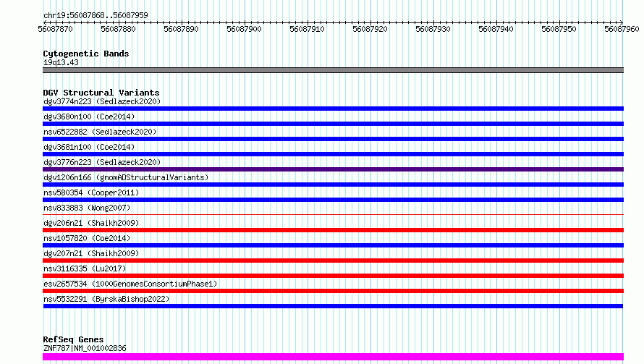
Task: Select the red bar for dgv206n21
Action: 333,230
